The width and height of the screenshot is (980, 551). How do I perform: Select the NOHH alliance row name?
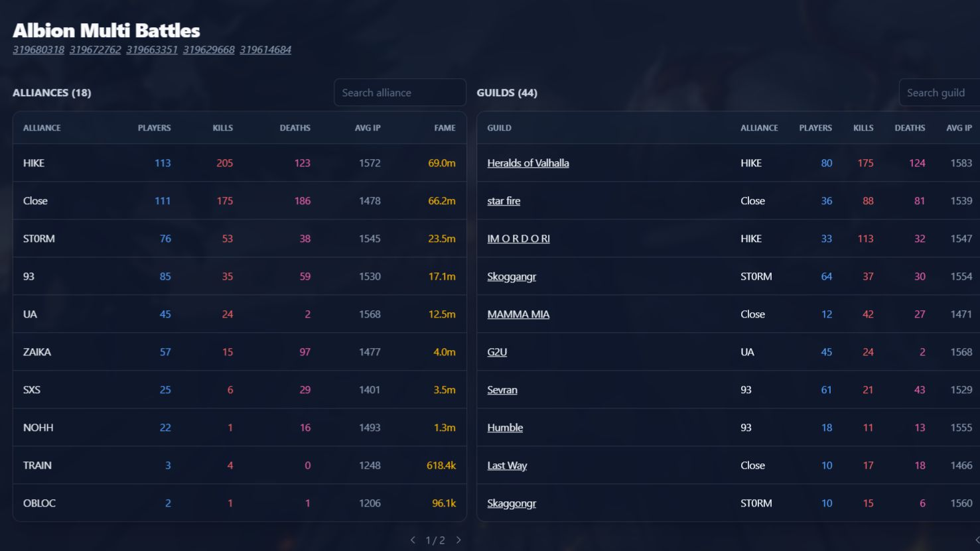[x=38, y=428]
